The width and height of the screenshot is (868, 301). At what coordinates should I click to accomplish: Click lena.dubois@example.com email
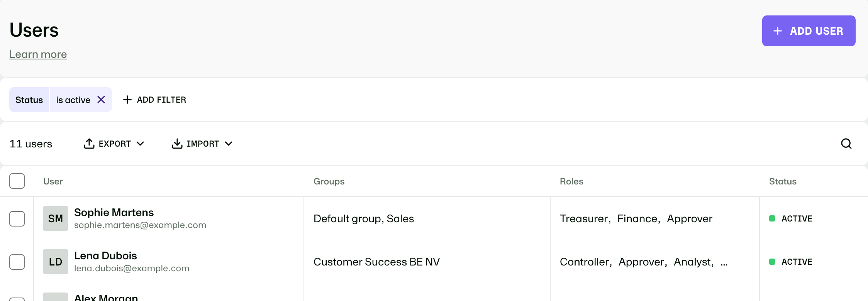click(132, 268)
